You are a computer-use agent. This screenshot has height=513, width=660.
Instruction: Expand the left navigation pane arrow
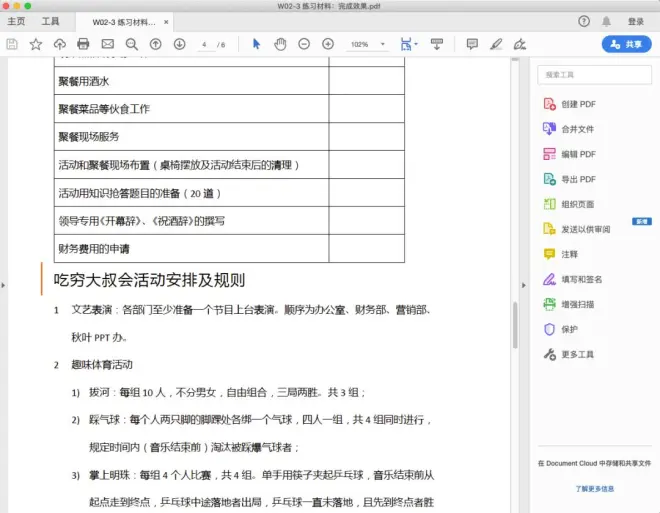click(x=4, y=285)
